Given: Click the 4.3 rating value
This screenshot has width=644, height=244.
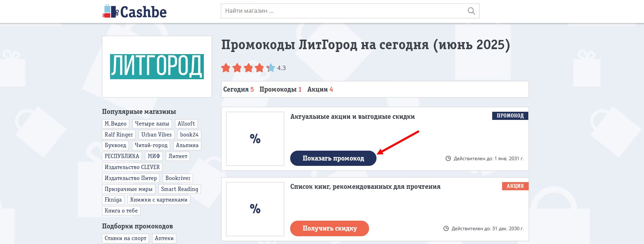Looking at the screenshot, I should pyautogui.click(x=281, y=68).
